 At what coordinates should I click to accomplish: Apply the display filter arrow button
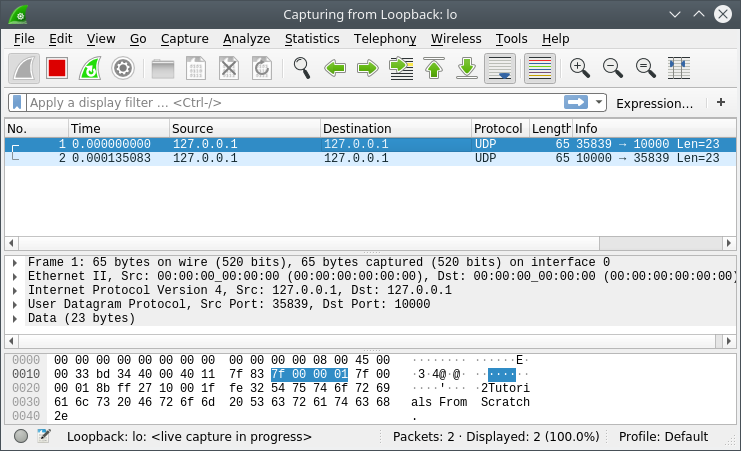tap(576, 102)
